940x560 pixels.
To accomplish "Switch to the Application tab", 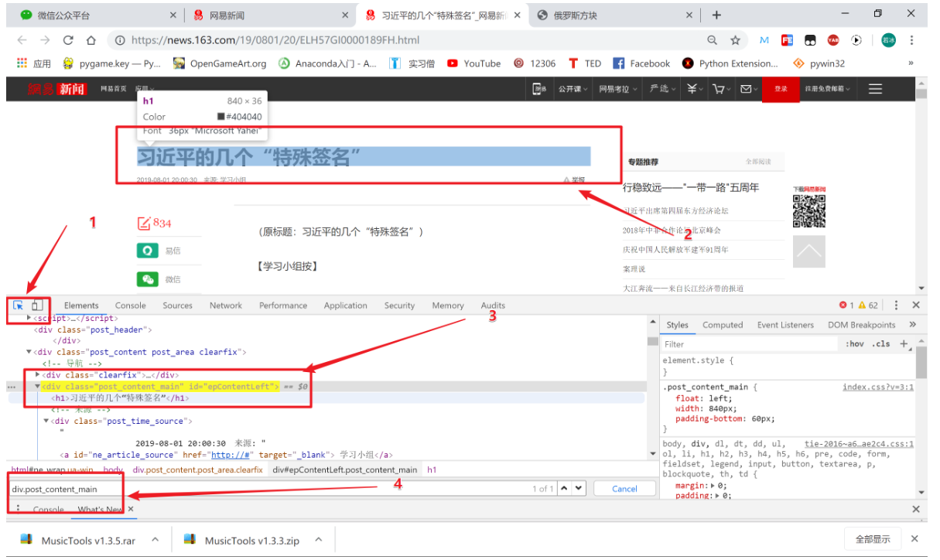I will 346,306.
